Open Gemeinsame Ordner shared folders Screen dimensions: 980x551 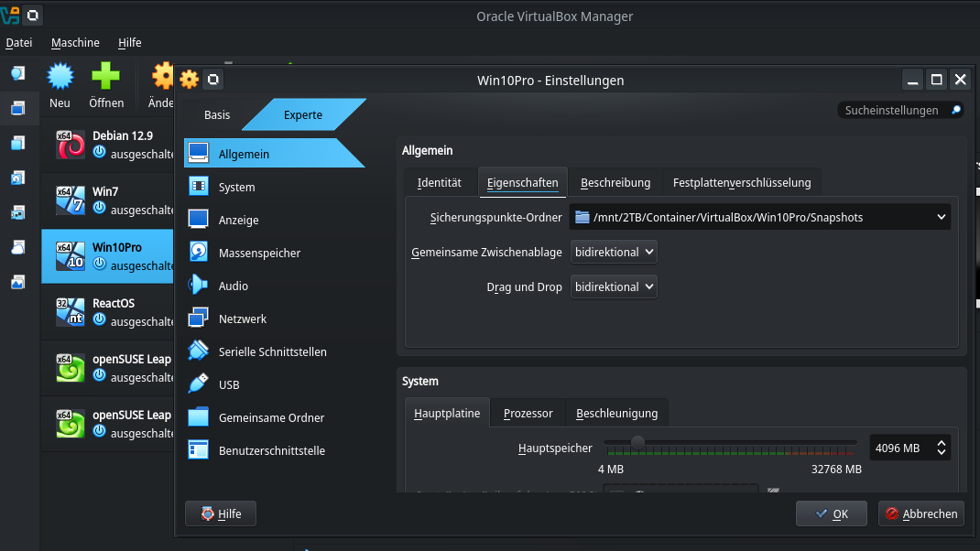point(271,417)
